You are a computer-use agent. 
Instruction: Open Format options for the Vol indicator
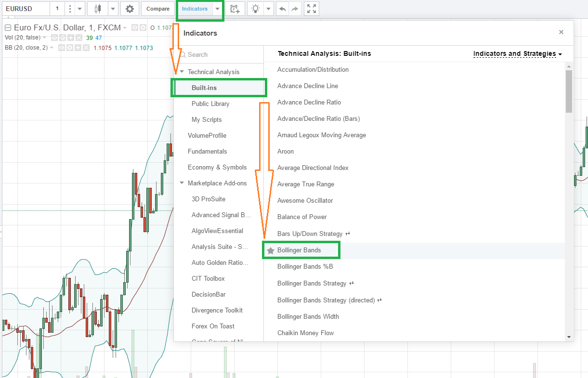[71, 38]
